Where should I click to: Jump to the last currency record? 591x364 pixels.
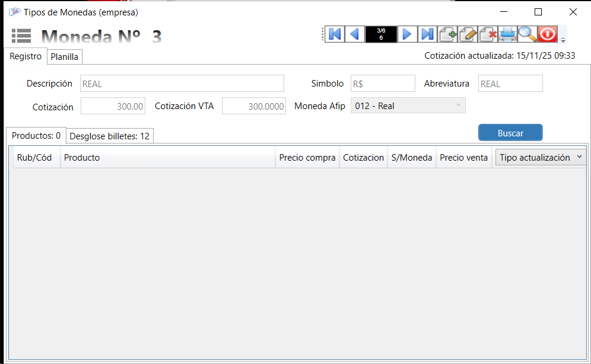coord(427,34)
